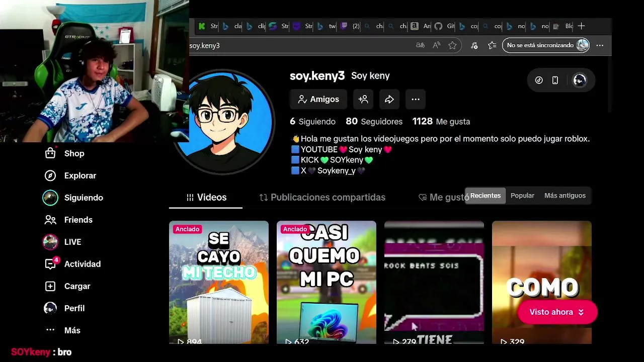Screen dimensions: 644x362
Task: Click the soy.keny3 username heading
Action: [317, 76]
